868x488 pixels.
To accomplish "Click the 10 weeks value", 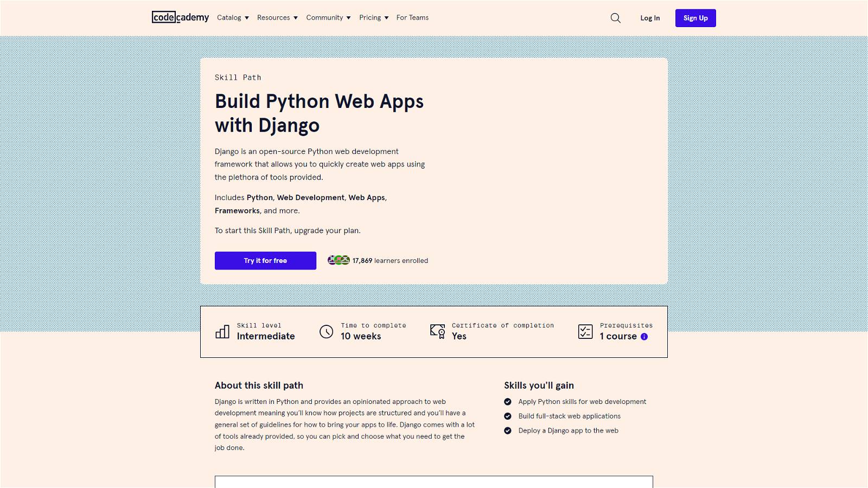I will (x=361, y=336).
